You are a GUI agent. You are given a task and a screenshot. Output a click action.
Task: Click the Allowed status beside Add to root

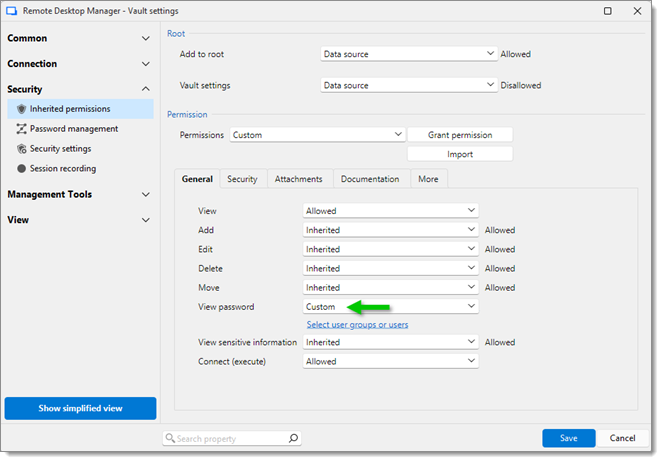click(x=515, y=54)
